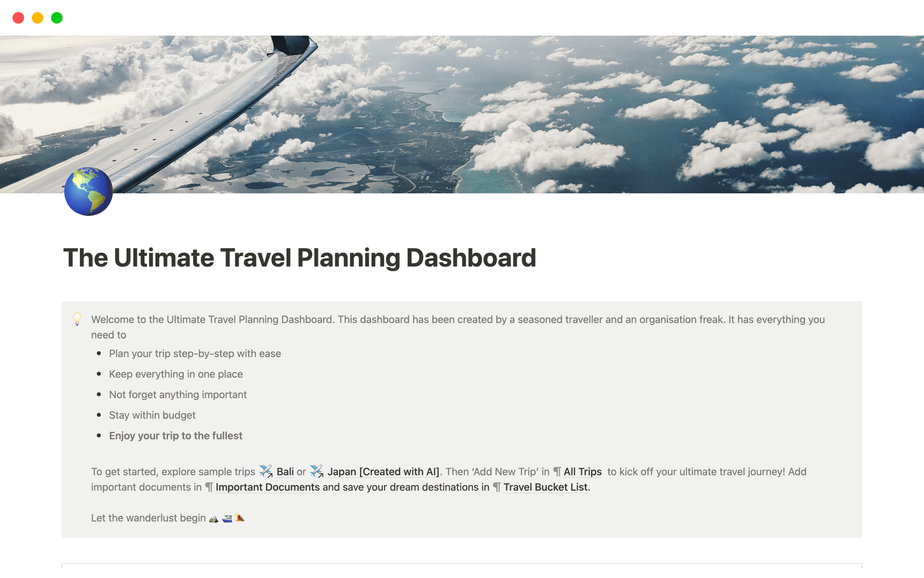Click the airplane icon beside Bali

[x=266, y=471]
